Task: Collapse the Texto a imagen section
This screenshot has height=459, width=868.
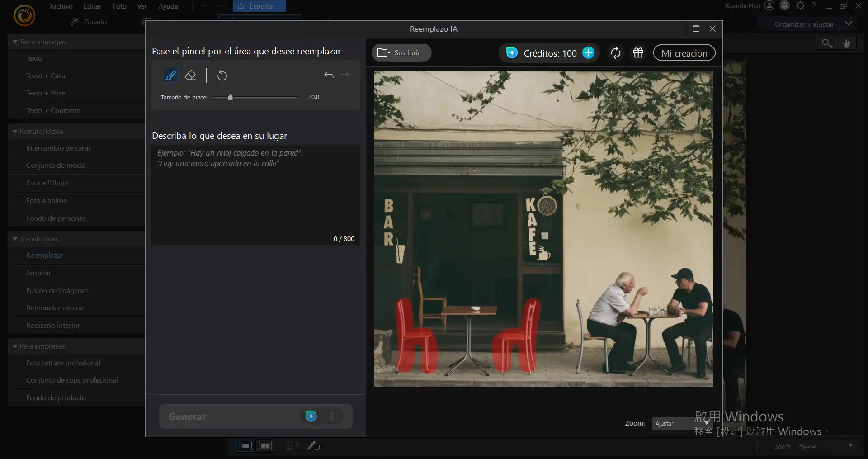Action: (x=15, y=42)
